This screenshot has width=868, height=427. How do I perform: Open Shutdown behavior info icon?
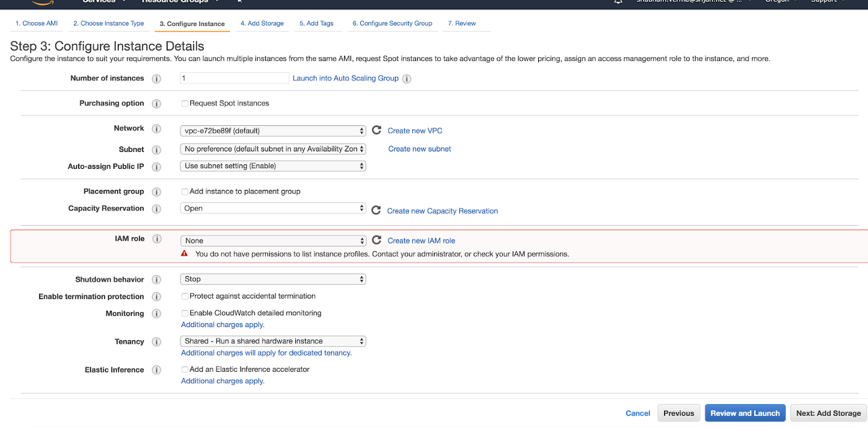pos(157,280)
